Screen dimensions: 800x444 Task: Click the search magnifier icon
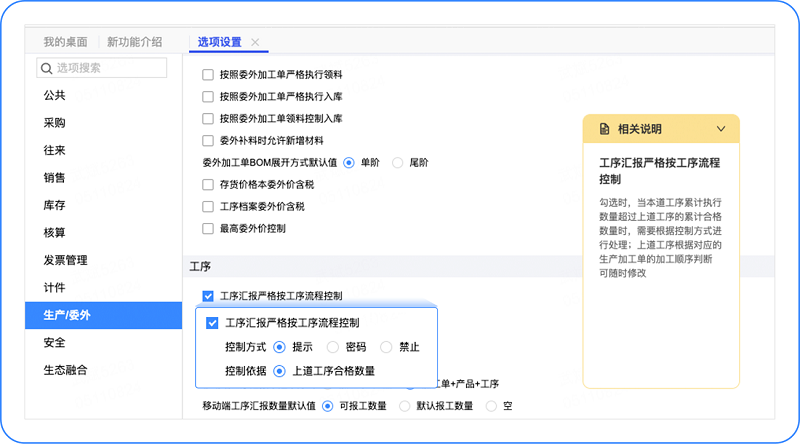point(46,68)
